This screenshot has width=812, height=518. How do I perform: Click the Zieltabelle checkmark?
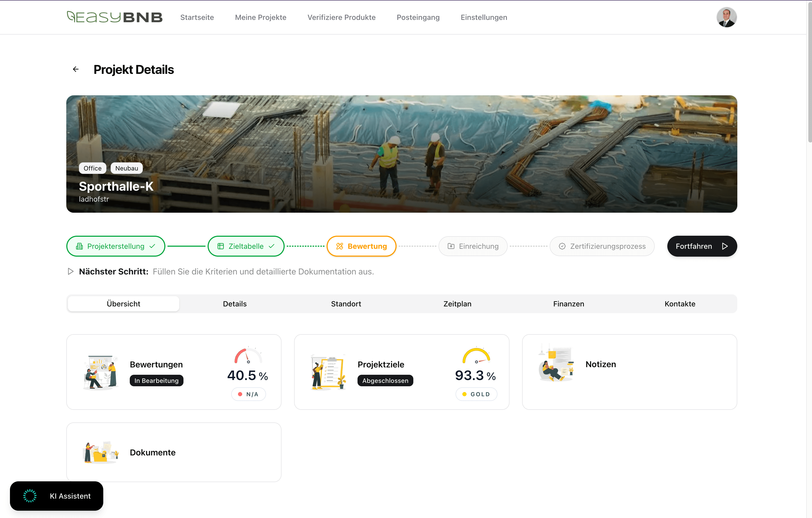click(x=272, y=246)
